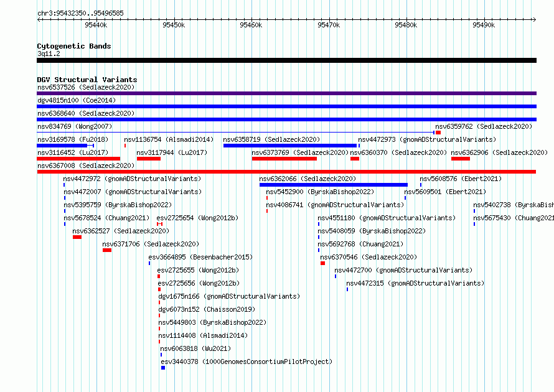554x392 pixels.
Task: Open nsv6367008 (Sedlazeck2020) variant label
Action: pos(86,166)
